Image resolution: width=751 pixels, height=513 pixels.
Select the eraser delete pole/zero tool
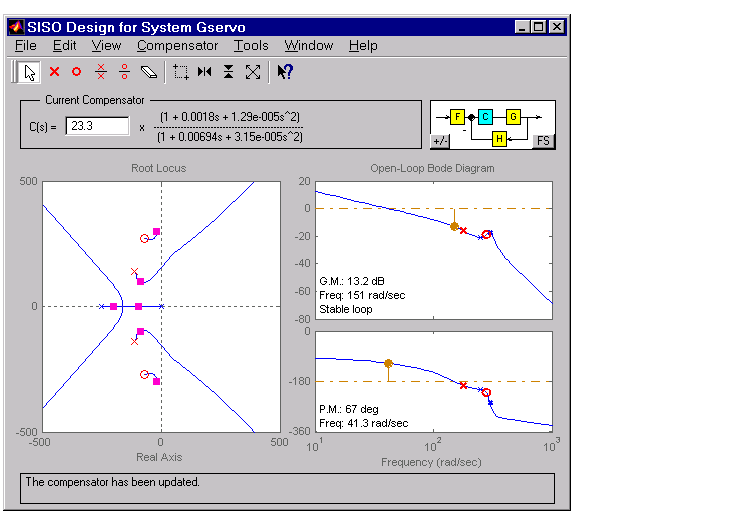(148, 72)
